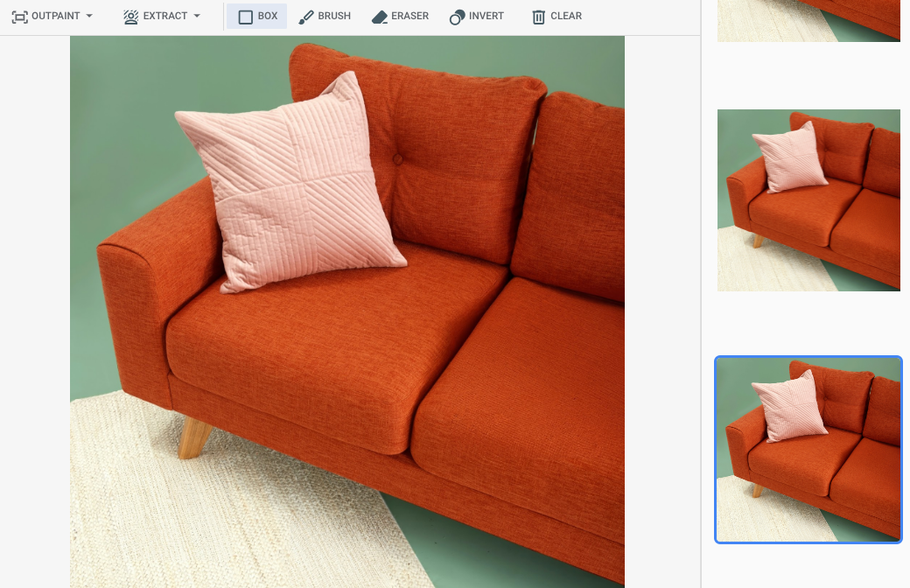Activate the Eraser tool icon
This screenshot has height=588, width=910.
[x=378, y=16]
